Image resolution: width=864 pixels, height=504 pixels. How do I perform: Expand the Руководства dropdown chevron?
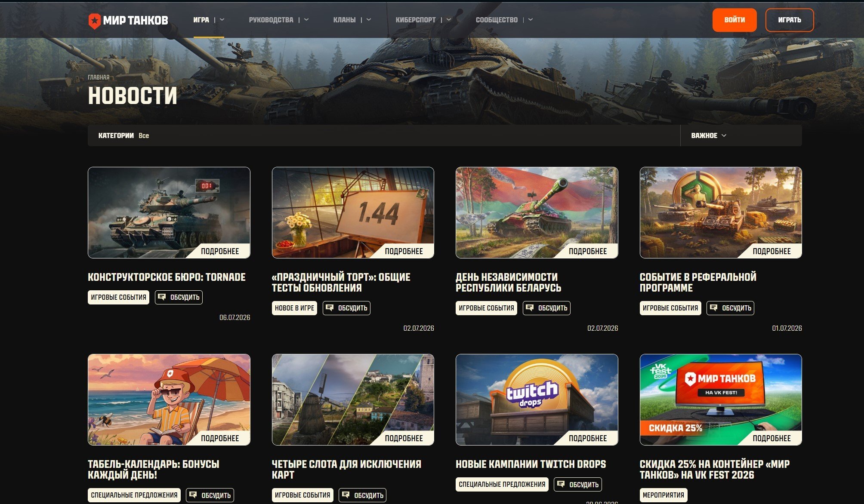(x=306, y=20)
